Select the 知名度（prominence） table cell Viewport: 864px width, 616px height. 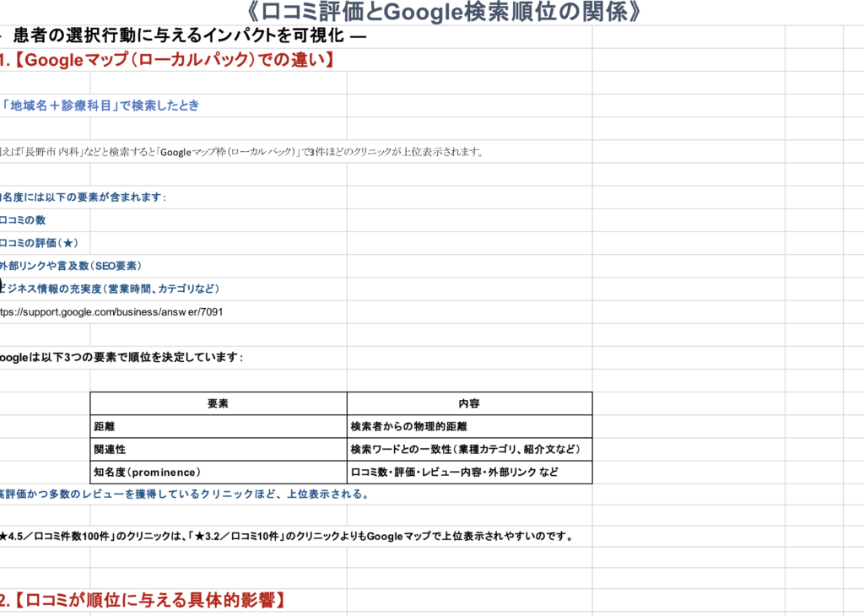218,473
